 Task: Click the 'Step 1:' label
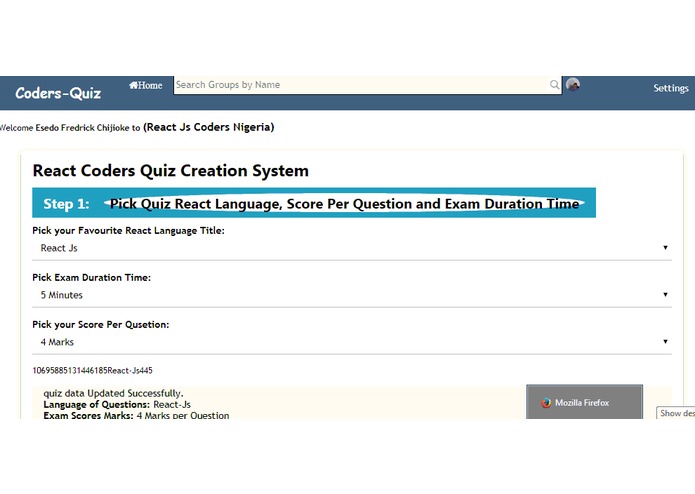[x=66, y=204]
